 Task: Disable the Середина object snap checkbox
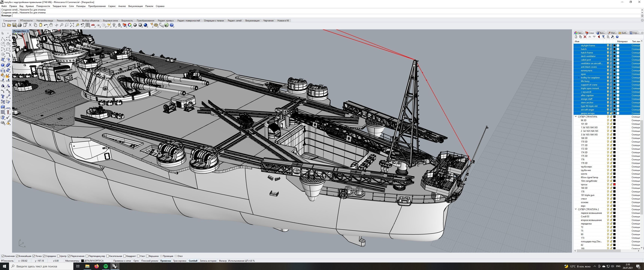(x=44, y=256)
